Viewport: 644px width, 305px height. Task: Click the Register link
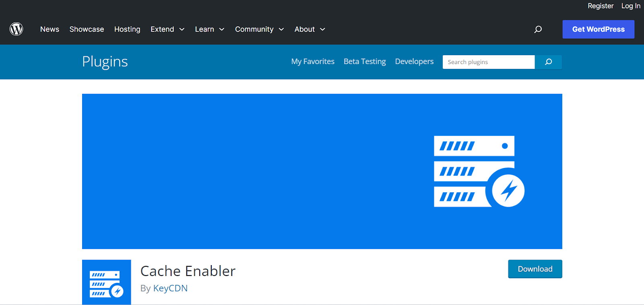click(601, 6)
